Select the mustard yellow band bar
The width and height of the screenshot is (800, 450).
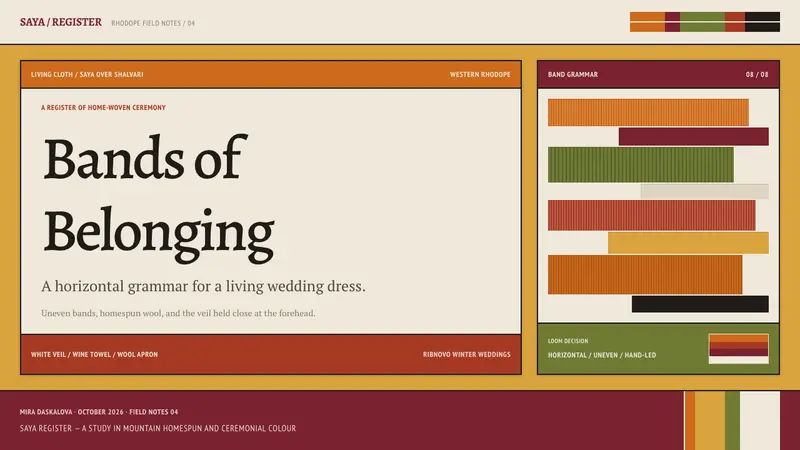point(688,243)
